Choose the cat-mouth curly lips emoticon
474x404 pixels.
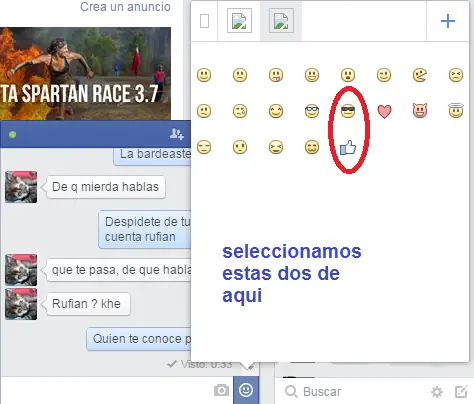(312, 147)
